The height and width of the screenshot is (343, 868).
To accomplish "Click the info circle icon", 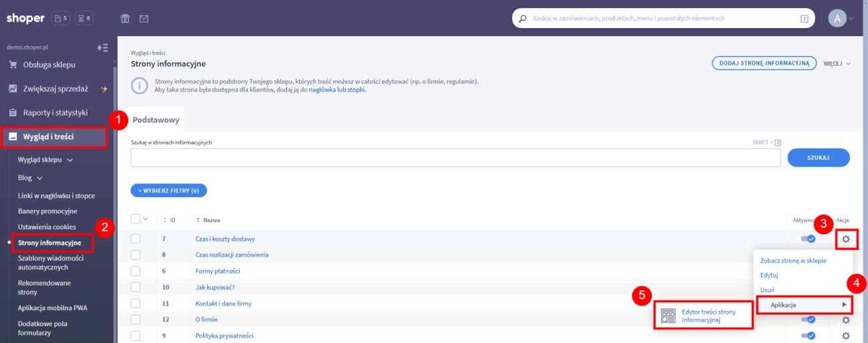I will pyautogui.click(x=139, y=86).
